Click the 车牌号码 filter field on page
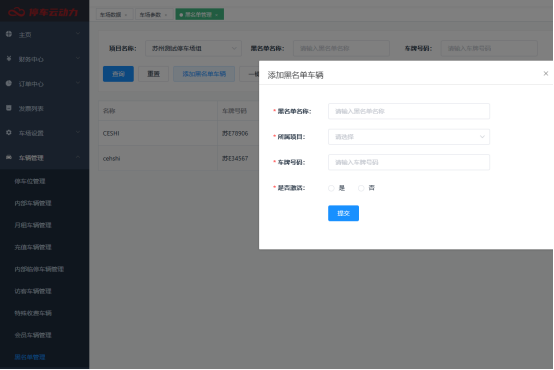Screen dimensions: 554x370 pyautogui.click(x=489, y=48)
